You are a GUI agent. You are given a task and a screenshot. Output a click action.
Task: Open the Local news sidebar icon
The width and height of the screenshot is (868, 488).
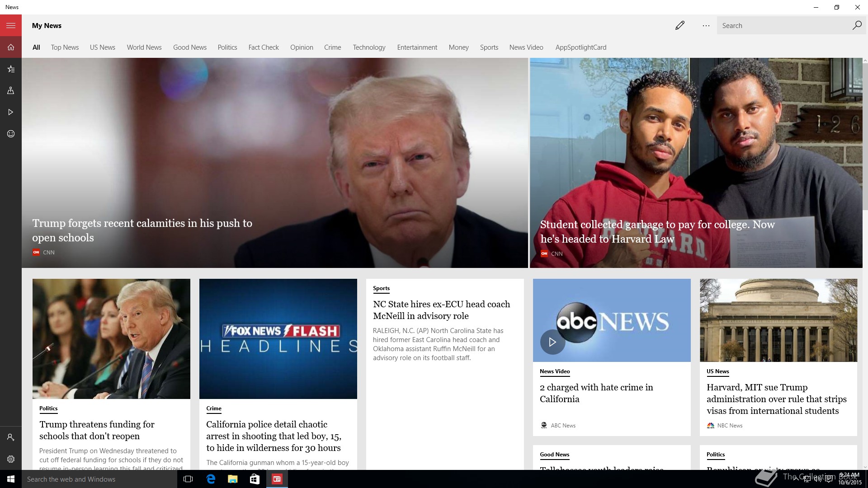point(11,90)
